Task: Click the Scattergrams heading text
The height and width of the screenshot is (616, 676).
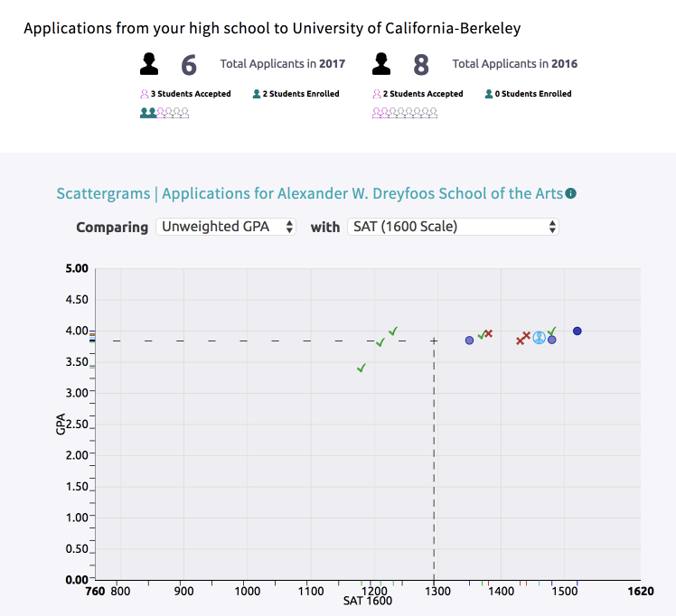Action: (310, 193)
